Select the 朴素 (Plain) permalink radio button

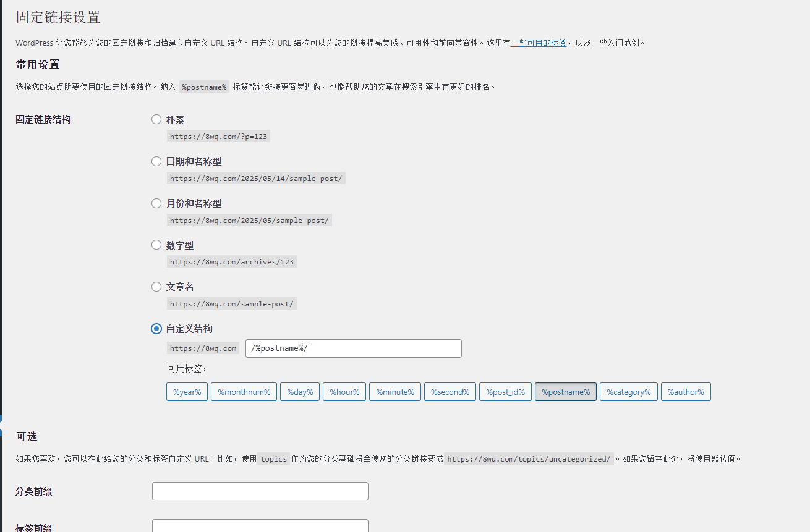(156, 119)
